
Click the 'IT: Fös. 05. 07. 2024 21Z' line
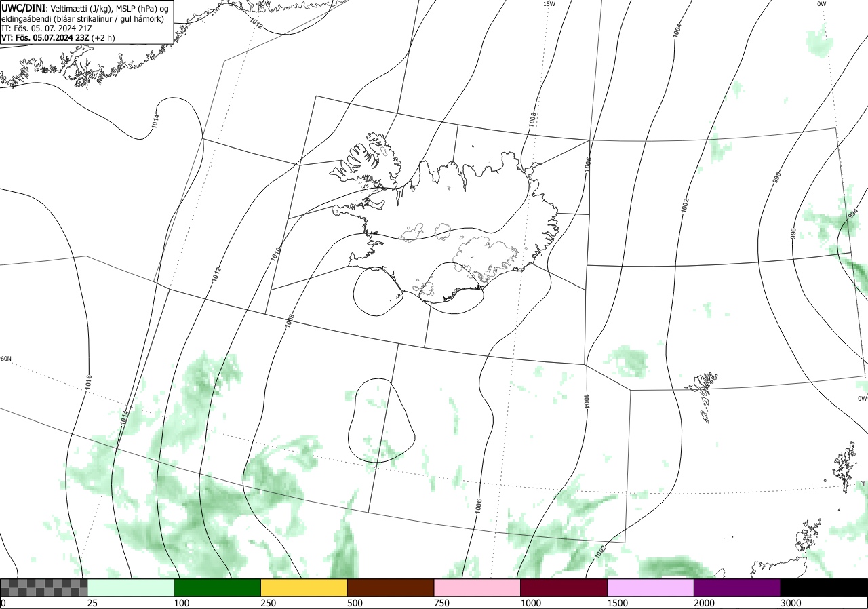46,28
